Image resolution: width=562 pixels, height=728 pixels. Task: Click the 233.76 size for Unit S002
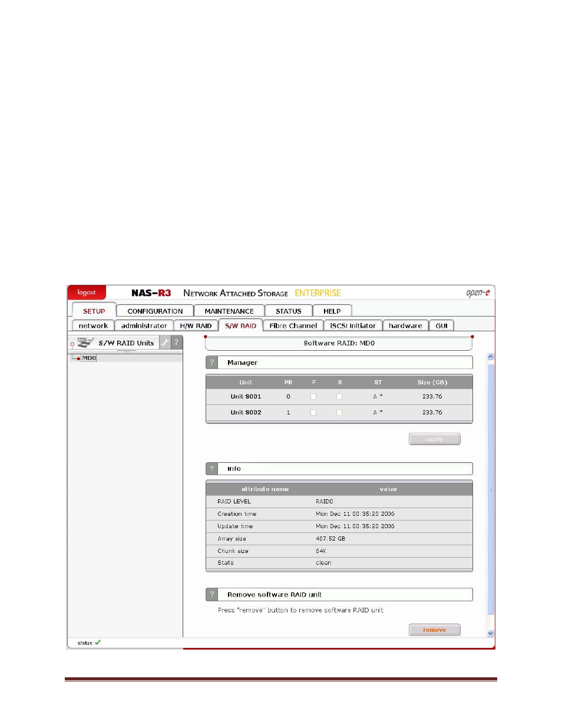point(432,413)
